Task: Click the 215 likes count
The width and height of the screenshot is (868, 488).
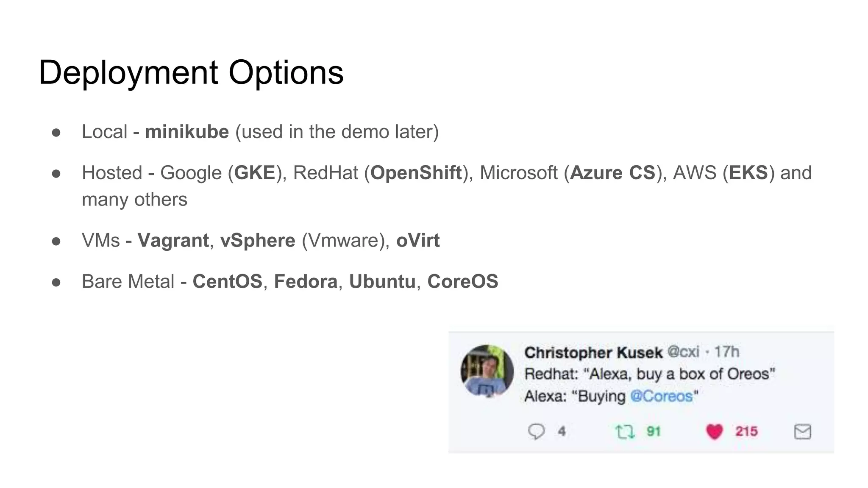Action: pos(746,432)
